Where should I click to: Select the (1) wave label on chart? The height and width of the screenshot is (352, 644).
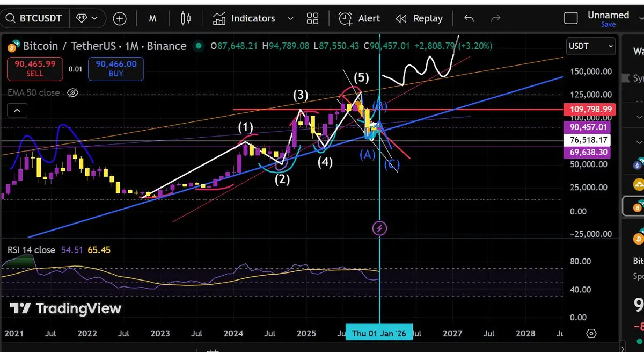click(246, 128)
